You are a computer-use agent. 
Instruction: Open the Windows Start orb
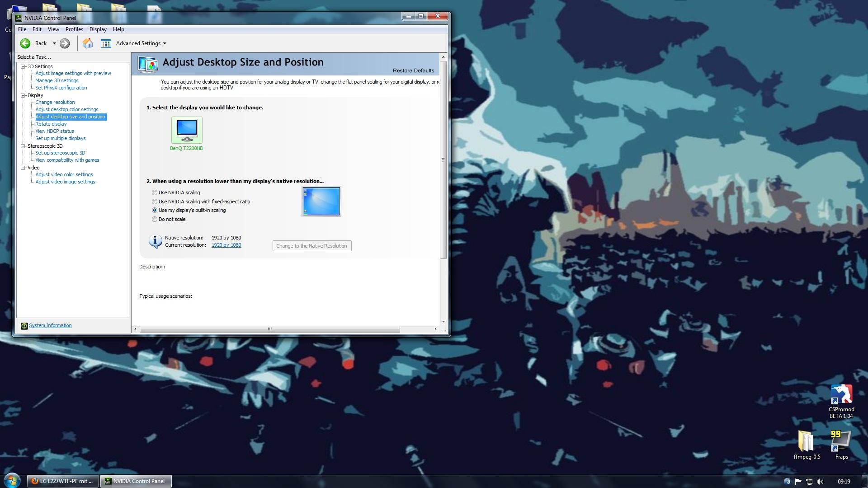[x=12, y=481]
